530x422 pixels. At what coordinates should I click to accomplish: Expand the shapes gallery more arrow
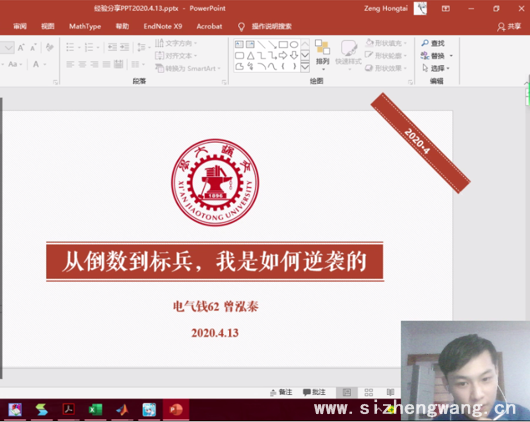coord(305,67)
